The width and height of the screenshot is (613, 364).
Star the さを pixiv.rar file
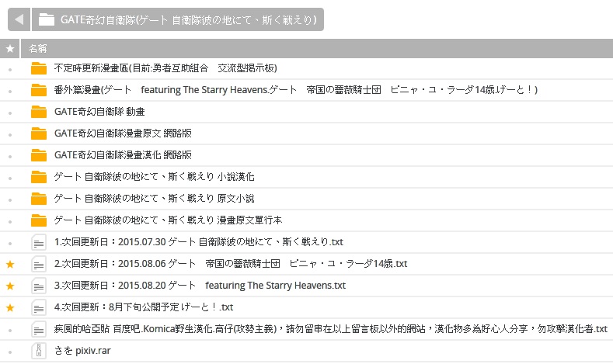click(10, 352)
